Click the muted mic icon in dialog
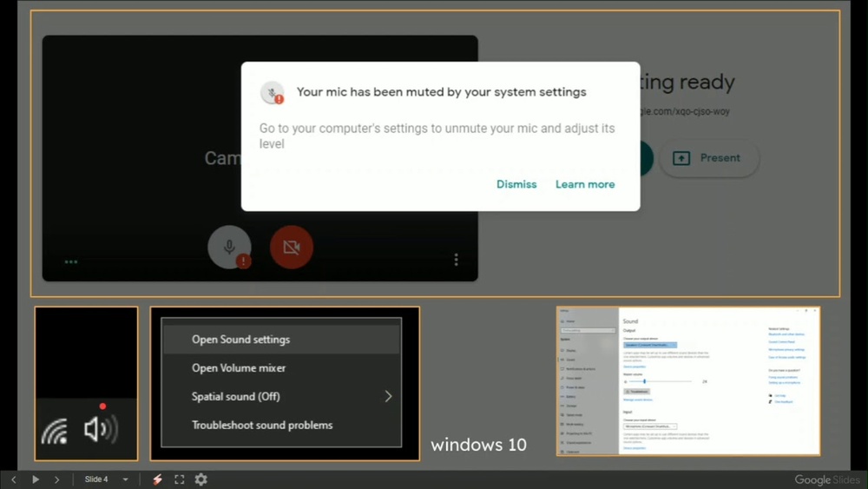The width and height of the screenshot is (868, 489). click(x=273, y=92)
